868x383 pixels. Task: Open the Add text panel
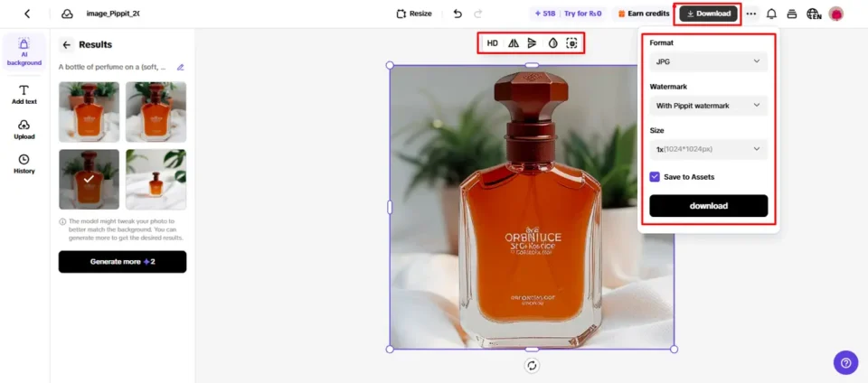click(24, 95)
